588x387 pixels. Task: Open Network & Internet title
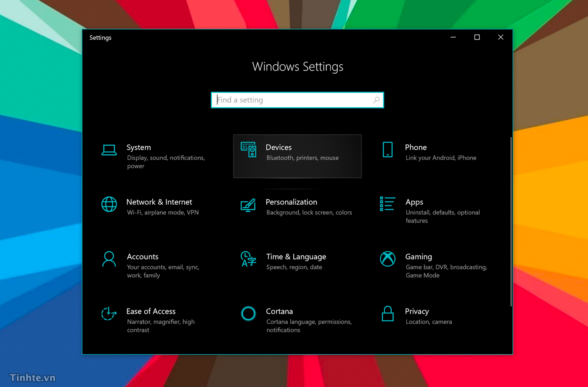pos(159,202)
